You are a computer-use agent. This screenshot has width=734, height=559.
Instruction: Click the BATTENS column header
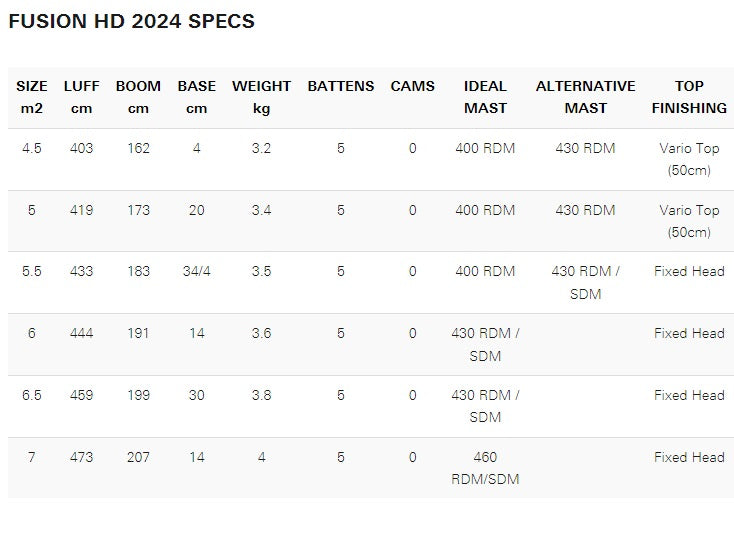pos(341,87)
